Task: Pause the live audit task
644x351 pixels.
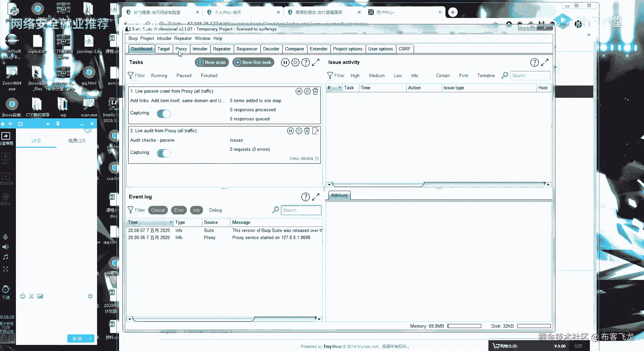Action: [x=291, y=131]
